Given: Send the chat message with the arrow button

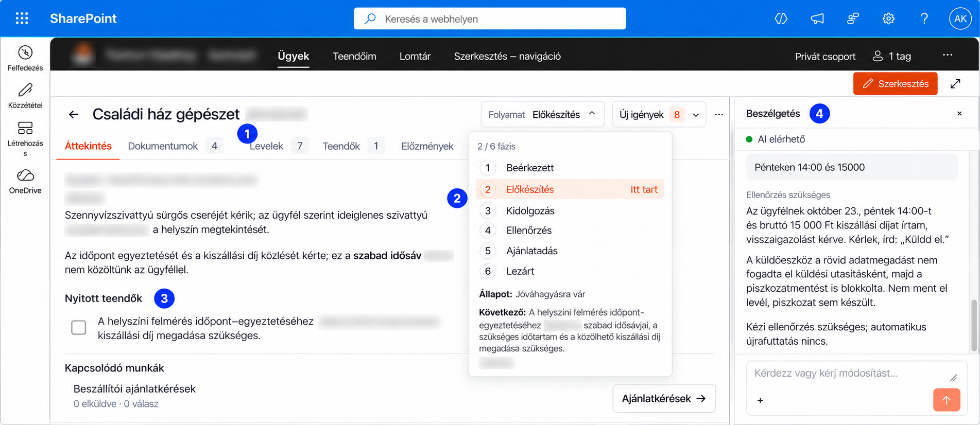Looking at the screenshot, I should tap(947, 400).
